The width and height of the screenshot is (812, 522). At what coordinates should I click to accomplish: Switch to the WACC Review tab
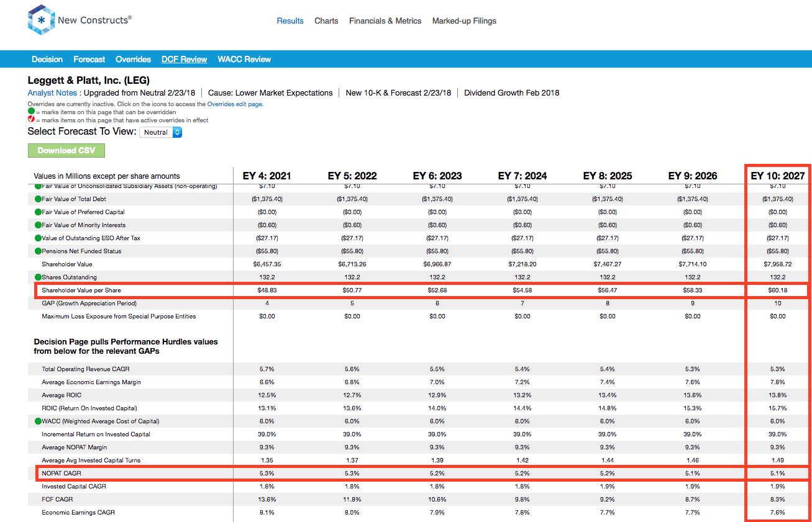[244, 60]
